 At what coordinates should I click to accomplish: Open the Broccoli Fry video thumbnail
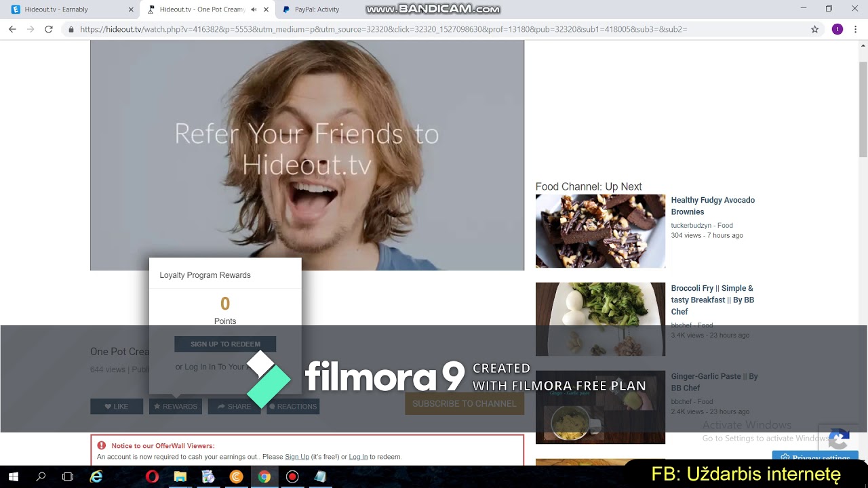tap(600, 319)
